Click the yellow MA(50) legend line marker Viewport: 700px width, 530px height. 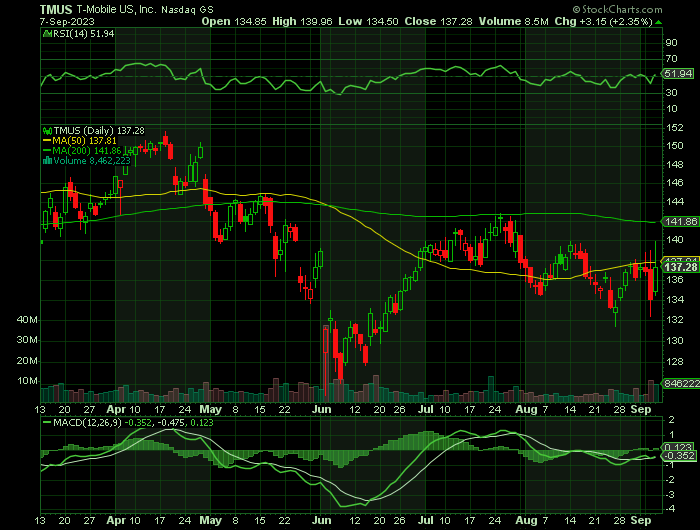[x=47, y=141]
